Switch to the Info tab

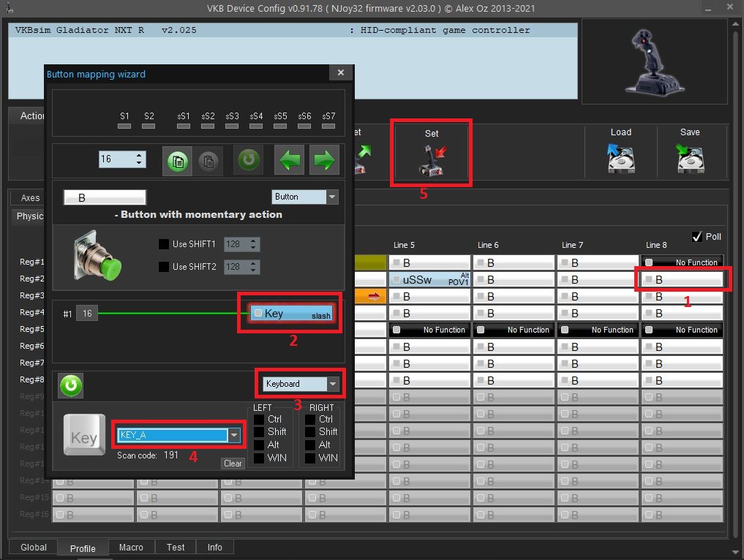tap(214, 547)
